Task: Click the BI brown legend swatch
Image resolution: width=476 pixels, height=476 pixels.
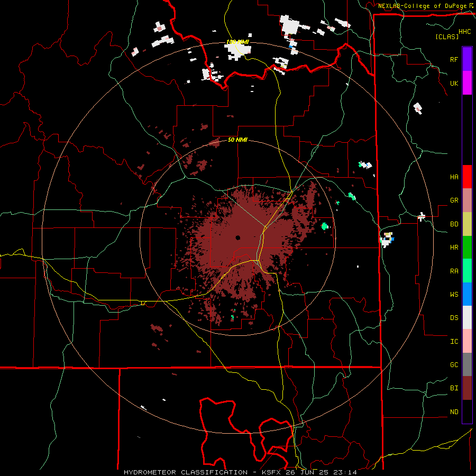Action: [467, 388]
